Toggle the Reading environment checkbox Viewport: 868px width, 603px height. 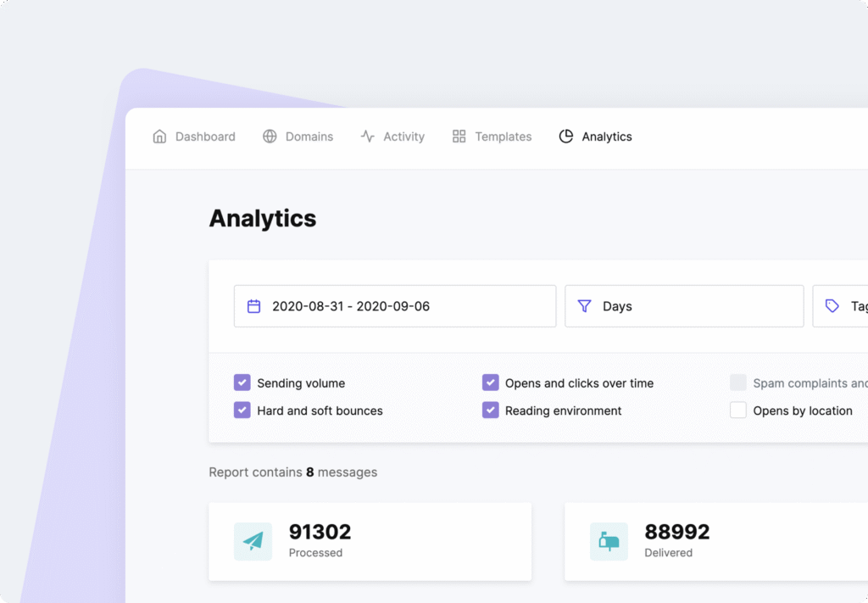click(491, 410)
